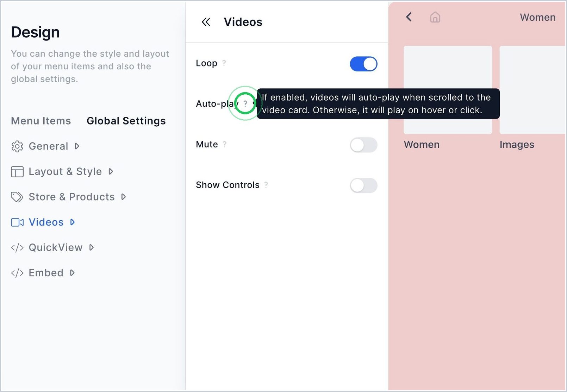This screenshot has height=392, width=567.
Task: Click the Women label under thumbnail
Action: 422,145
